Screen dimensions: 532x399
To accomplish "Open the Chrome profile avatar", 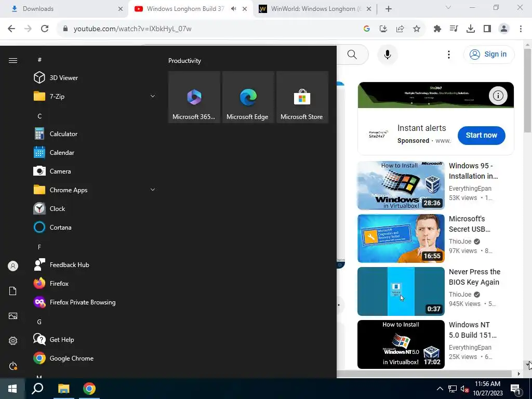I will (x=504, y=29).
